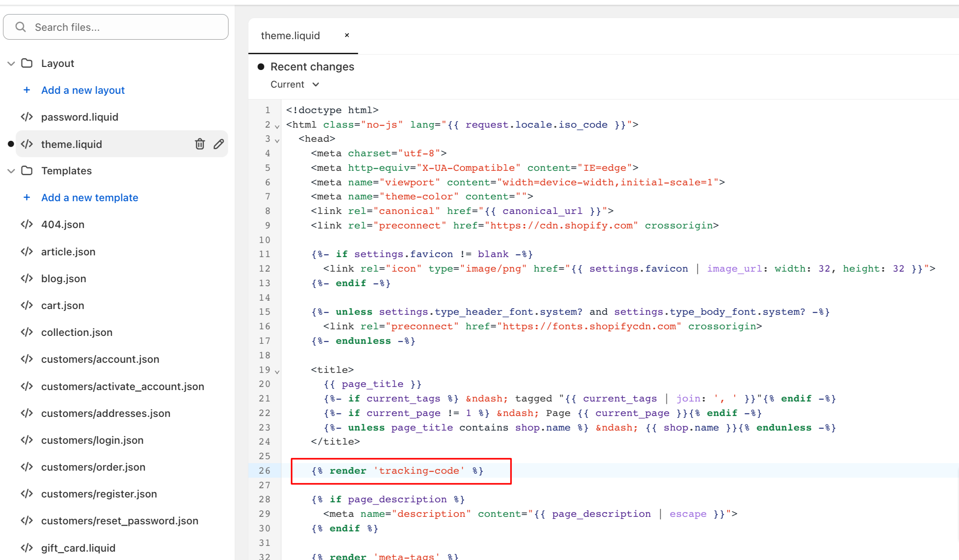959x560 pixels.
Task: Click Add a new layout link
Action: pyautogui.click(x=83, y=90)
